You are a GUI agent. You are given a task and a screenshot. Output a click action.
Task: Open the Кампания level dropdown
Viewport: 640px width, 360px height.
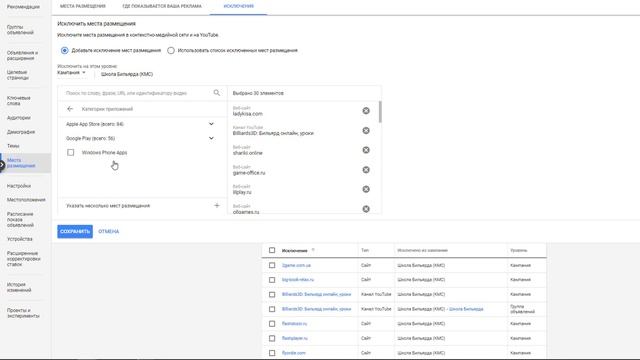point(71,73)
